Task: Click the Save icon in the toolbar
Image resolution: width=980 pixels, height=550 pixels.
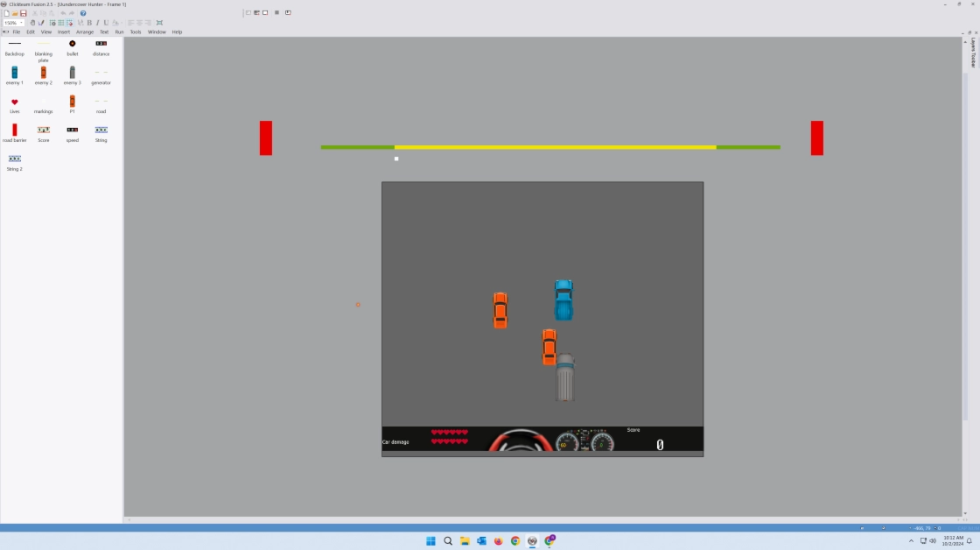Action: point(24,13)
